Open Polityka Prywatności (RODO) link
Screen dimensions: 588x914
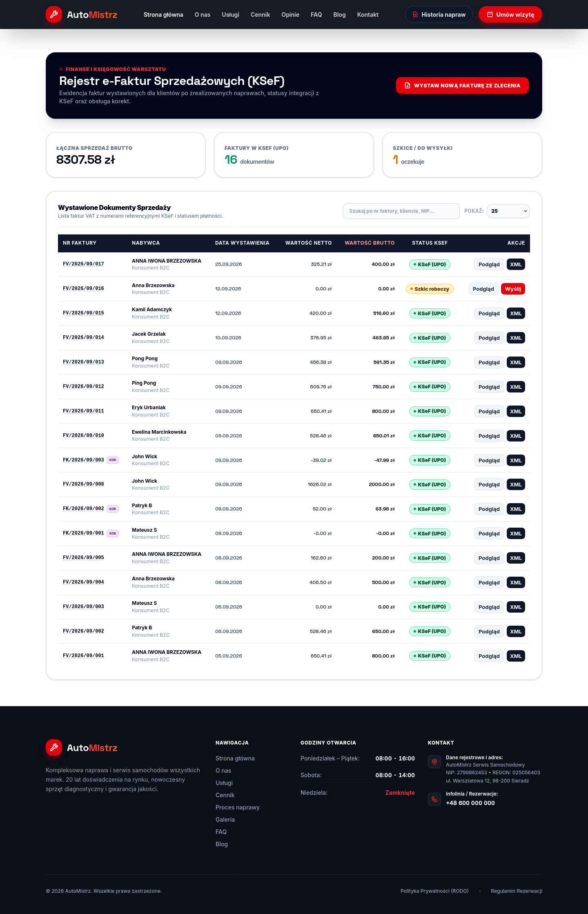tap(434, 891)
